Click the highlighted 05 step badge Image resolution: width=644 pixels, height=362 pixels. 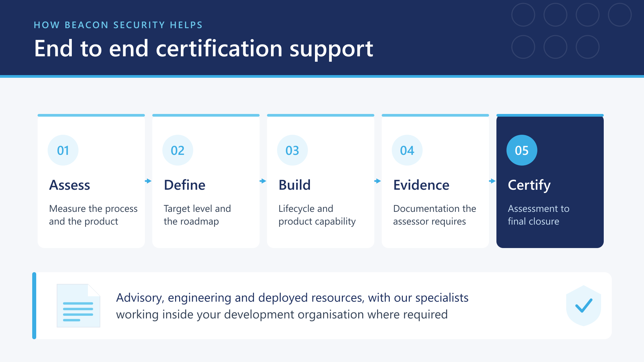coord(522,150)
